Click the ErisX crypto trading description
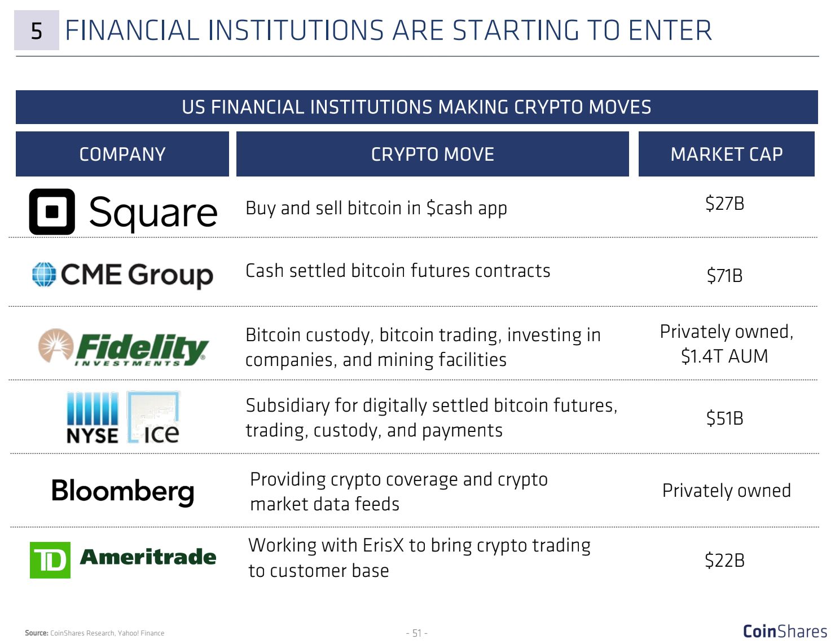835x644 pixels. click(x=420, y=558)
